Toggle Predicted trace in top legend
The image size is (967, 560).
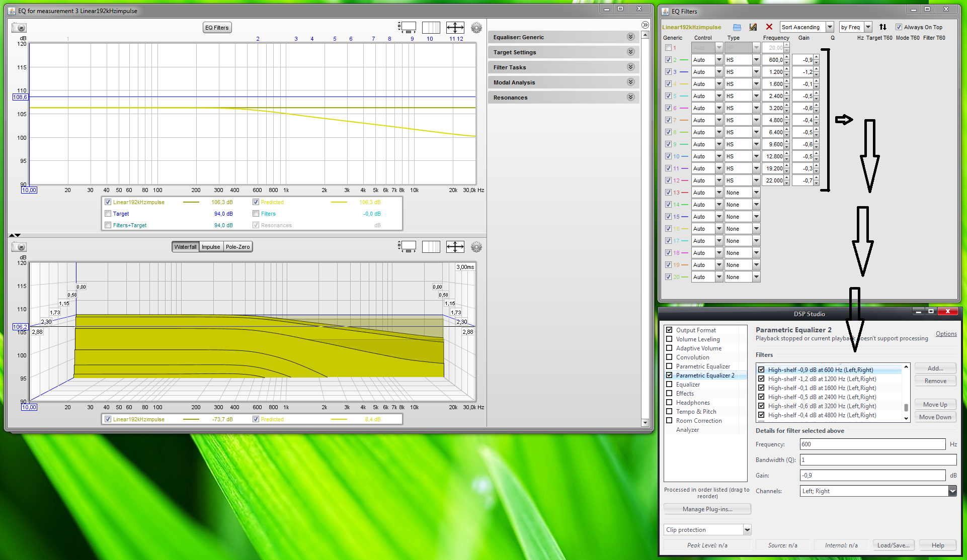256,202
